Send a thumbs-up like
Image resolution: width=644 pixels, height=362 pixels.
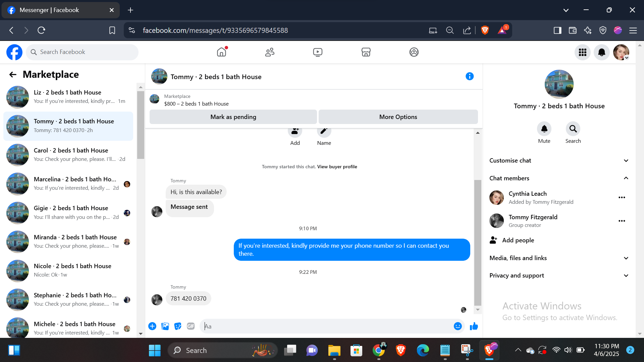[x=474, y=326]
